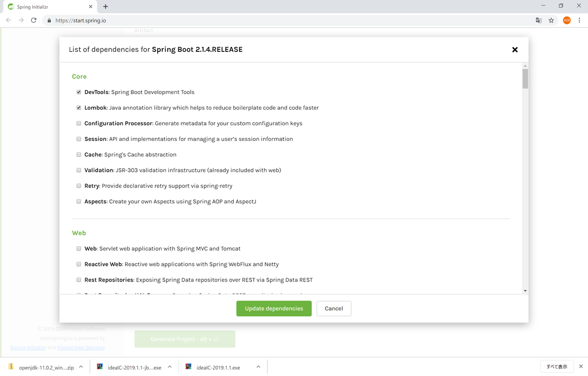This screenshot has width=588, height=376.
Task: Click the dialog vertical scrollbar thumb
Action: pos(525,78)
